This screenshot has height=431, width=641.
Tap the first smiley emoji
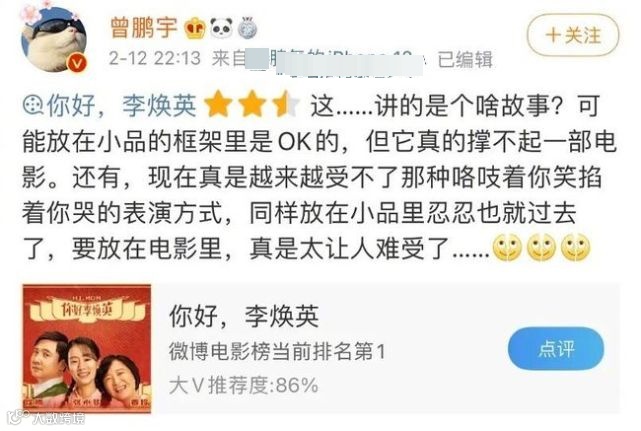[x=507, y=247]
